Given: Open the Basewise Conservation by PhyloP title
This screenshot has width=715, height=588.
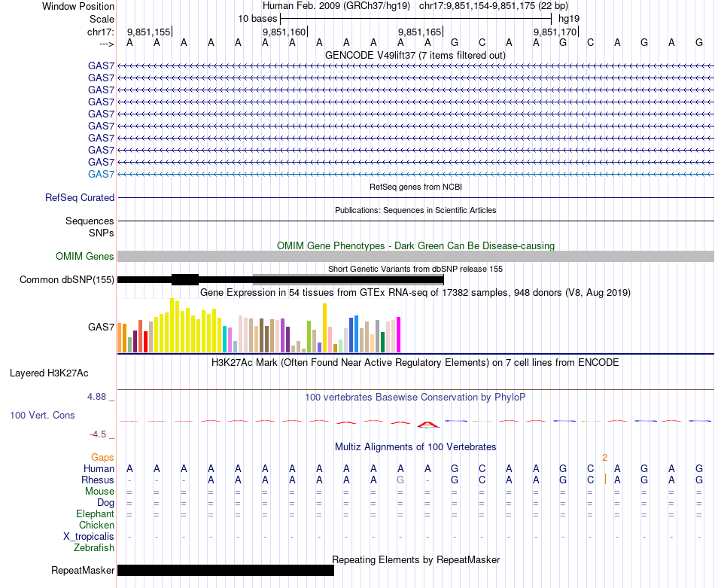Looking at the screenshot, I should (415, 398).
